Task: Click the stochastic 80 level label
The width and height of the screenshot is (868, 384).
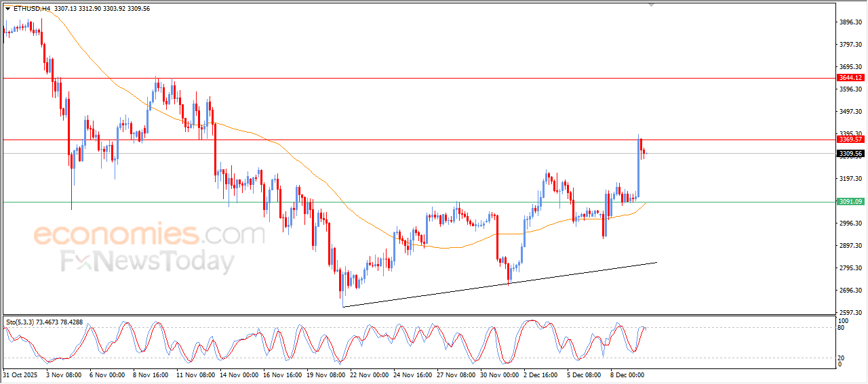Action: (x=842, y=328)
